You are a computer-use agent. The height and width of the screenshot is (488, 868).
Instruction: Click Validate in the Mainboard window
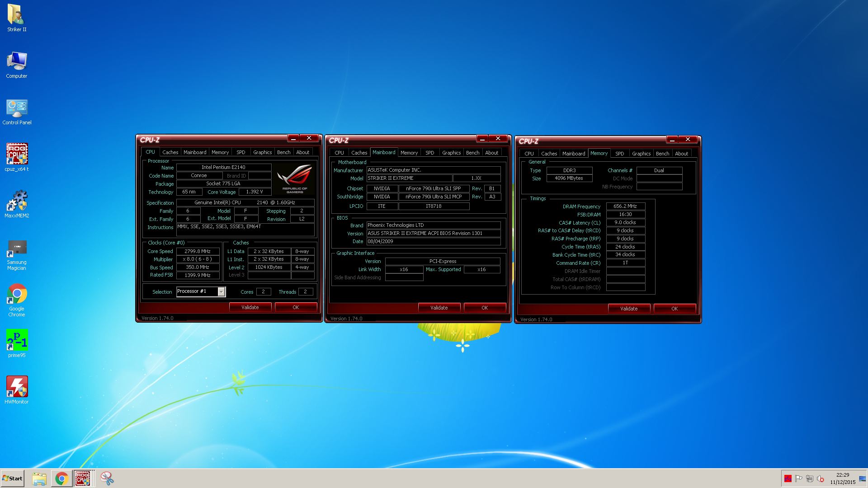(x=439, y=308)
